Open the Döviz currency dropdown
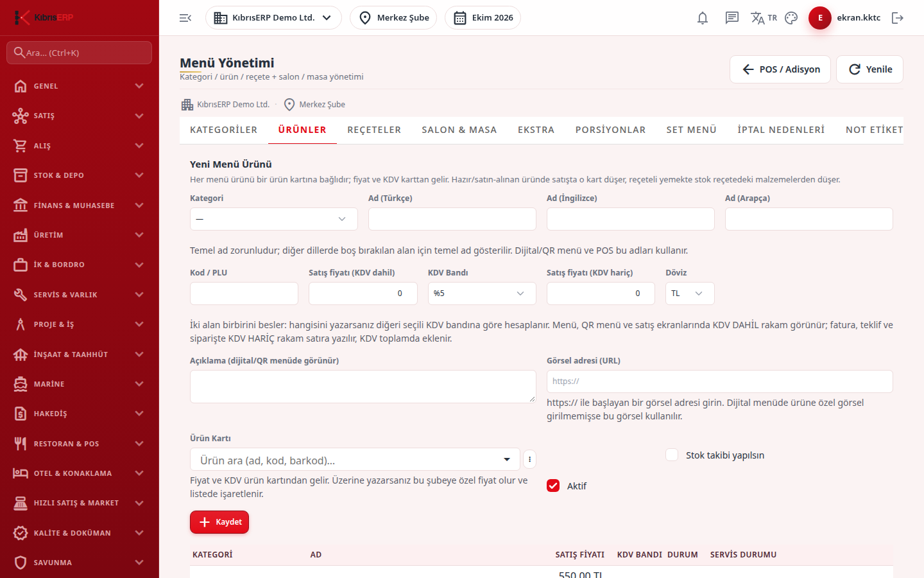The image size is (924, 578). pos(690,293)
